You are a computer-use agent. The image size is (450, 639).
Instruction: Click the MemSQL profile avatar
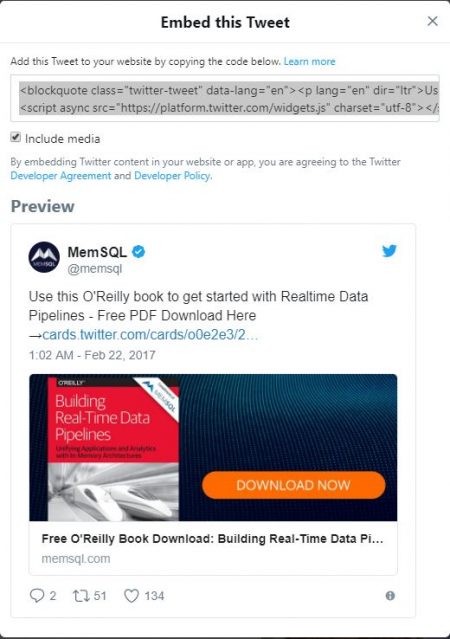(x=44, y=257)
